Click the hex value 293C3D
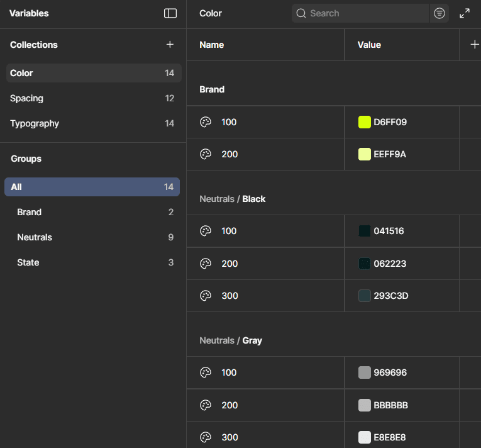Image resolution: width=481 pixels, height=448 pixels. pyautogui.click(x=391, y=296)
